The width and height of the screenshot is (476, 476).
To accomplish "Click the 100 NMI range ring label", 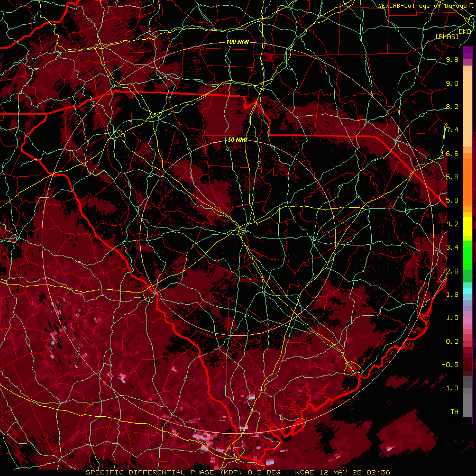I will pyautogui.click(x=237, y=42).
